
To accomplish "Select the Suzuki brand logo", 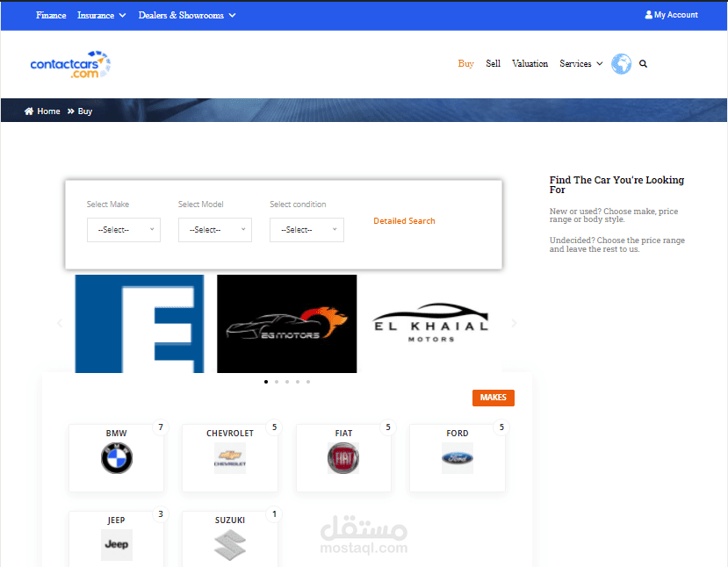I will pyautogui.click(x=229, y=544).
